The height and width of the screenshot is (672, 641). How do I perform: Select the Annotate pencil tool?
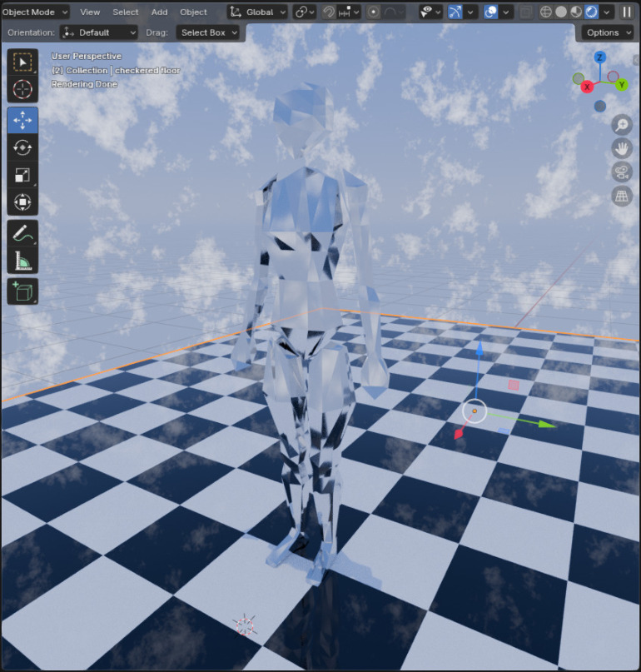22,233
